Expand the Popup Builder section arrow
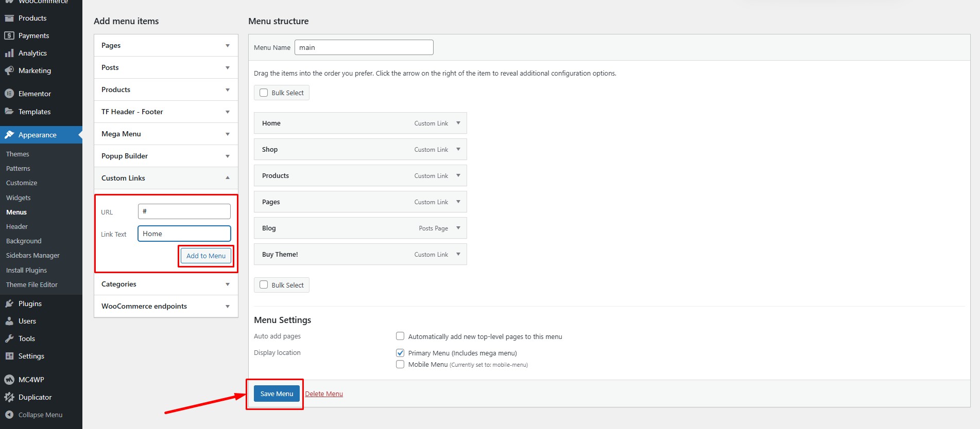This screenshot has height=429, width=980. pyautogui.click(x=228, y=156)
